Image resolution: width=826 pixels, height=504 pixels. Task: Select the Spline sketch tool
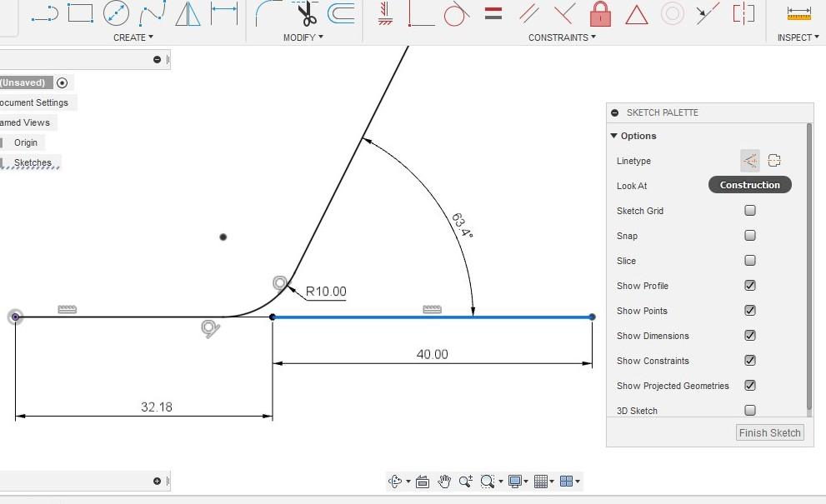click(x=153, y=13)
